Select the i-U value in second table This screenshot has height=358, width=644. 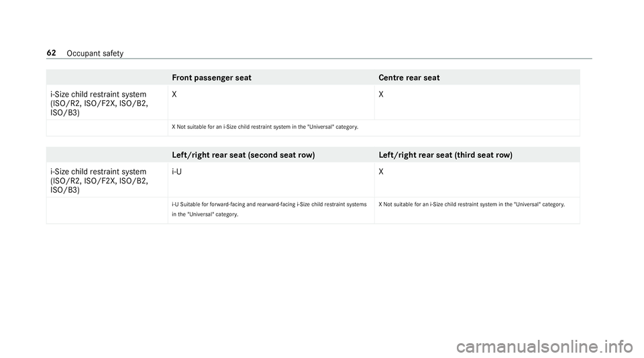[x=177, y=172]
